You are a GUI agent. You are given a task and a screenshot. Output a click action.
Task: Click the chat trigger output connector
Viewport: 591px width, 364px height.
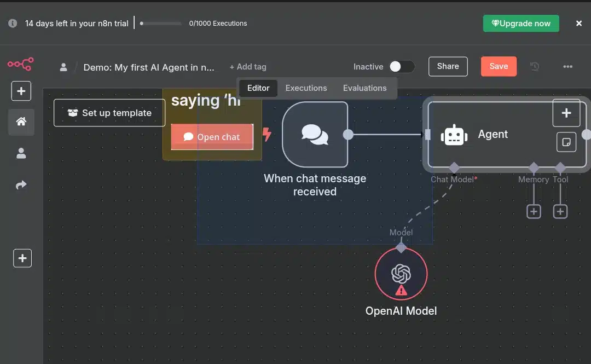click(348, 135)
